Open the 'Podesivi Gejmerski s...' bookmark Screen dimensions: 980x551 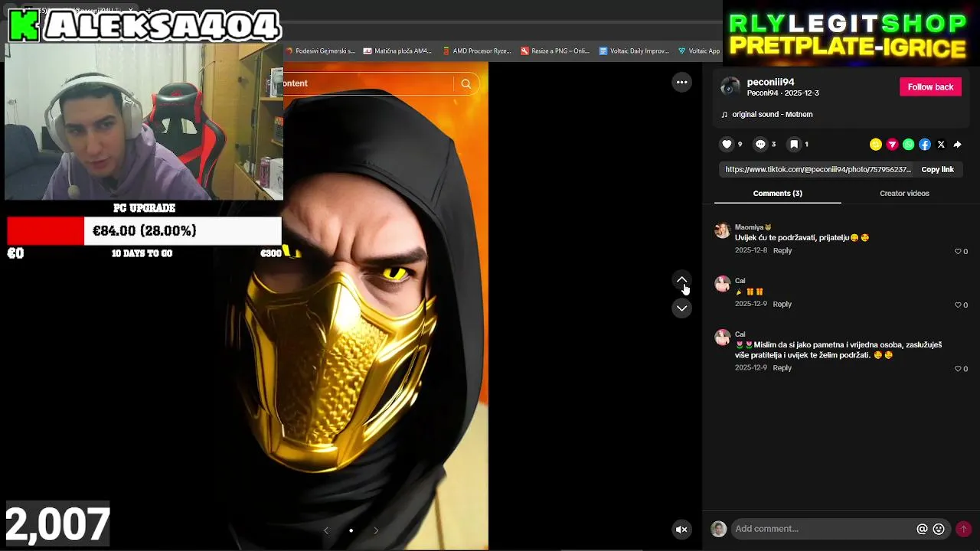click(320, 51)
